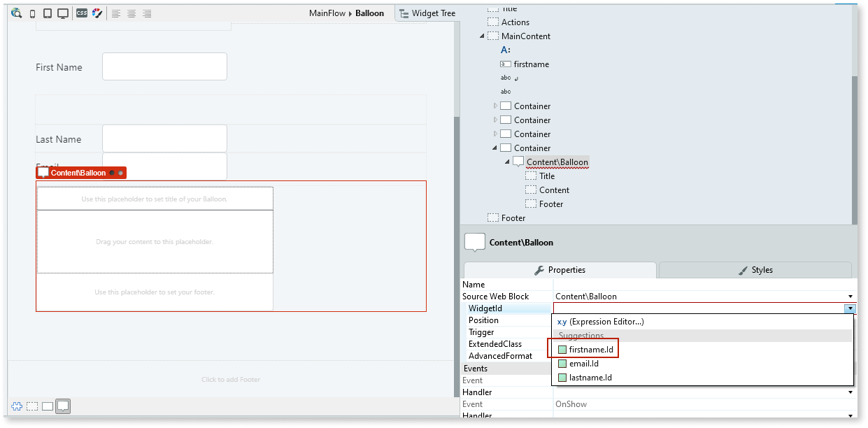868x428 pixels.
Task: Select the puzzle-piece widget icon in status bar
Action: tap(16, 406)
